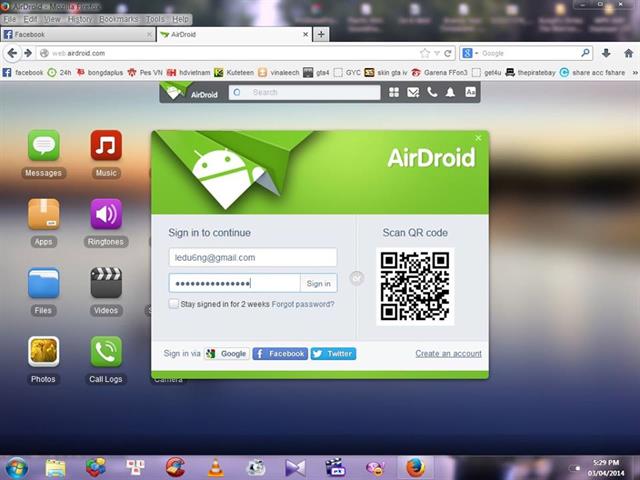Open the Bookmarks menu

coord(119,19)
